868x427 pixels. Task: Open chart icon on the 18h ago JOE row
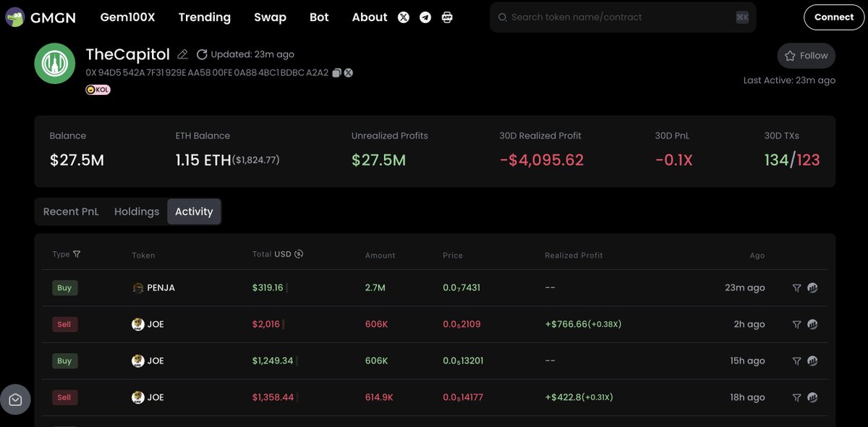click(x=812, y=397)
